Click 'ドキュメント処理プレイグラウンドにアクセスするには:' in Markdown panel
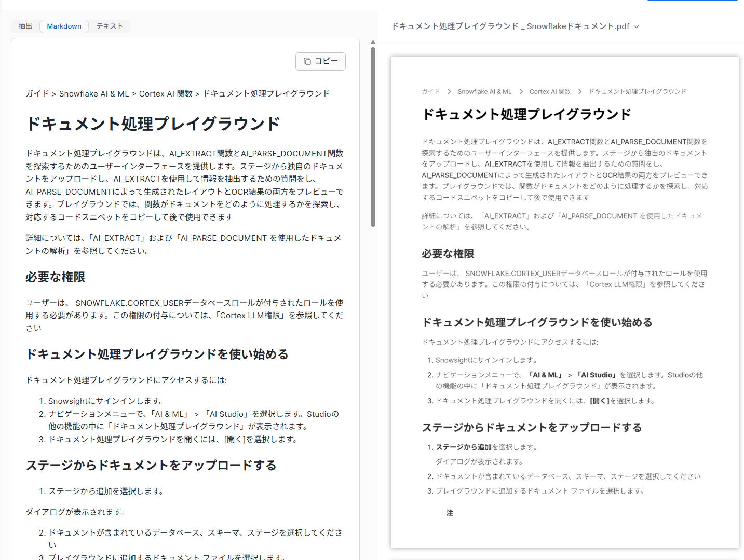744x560 pixels. coord(126,380)
